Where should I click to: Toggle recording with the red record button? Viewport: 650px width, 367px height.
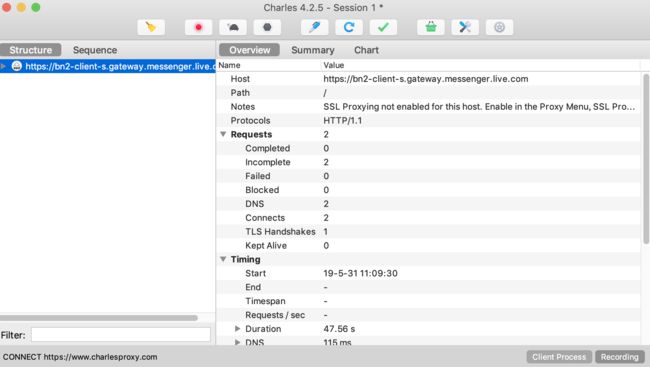(199, 27)
